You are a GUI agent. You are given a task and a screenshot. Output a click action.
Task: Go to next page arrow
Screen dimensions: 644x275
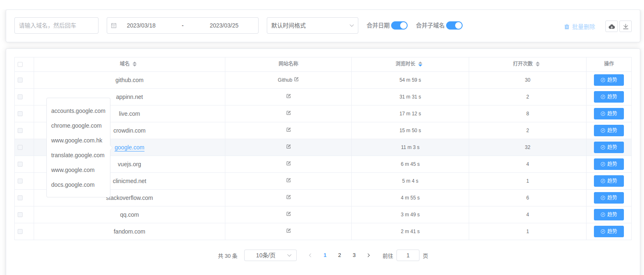[x=369, y=255]
